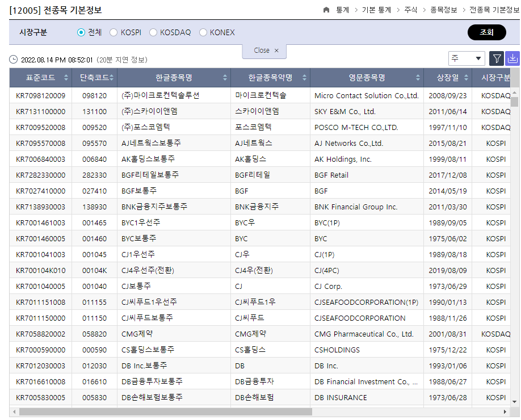Viewport: 521px width, 420px height.
Task: Select the KONEX radio button
Action: (x=203, y=32)
